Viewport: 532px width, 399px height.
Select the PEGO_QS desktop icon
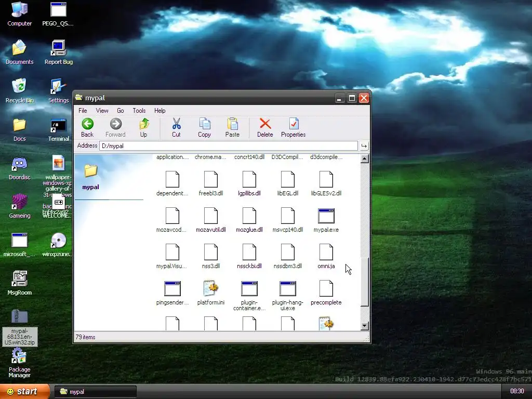58,14
